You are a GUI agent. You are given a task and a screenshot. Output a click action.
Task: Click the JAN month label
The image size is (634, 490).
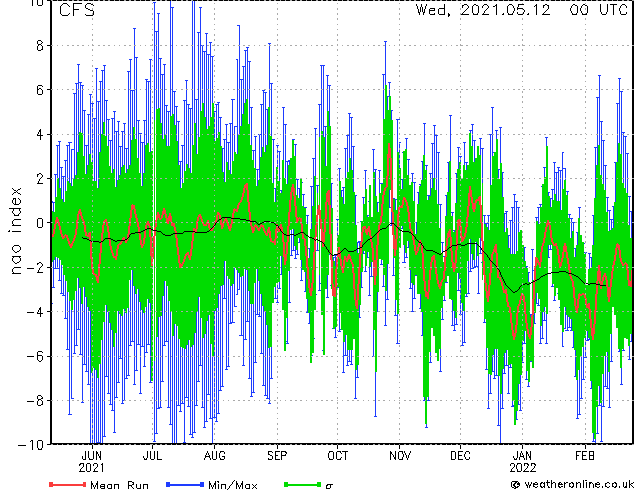tap(522, 456)
